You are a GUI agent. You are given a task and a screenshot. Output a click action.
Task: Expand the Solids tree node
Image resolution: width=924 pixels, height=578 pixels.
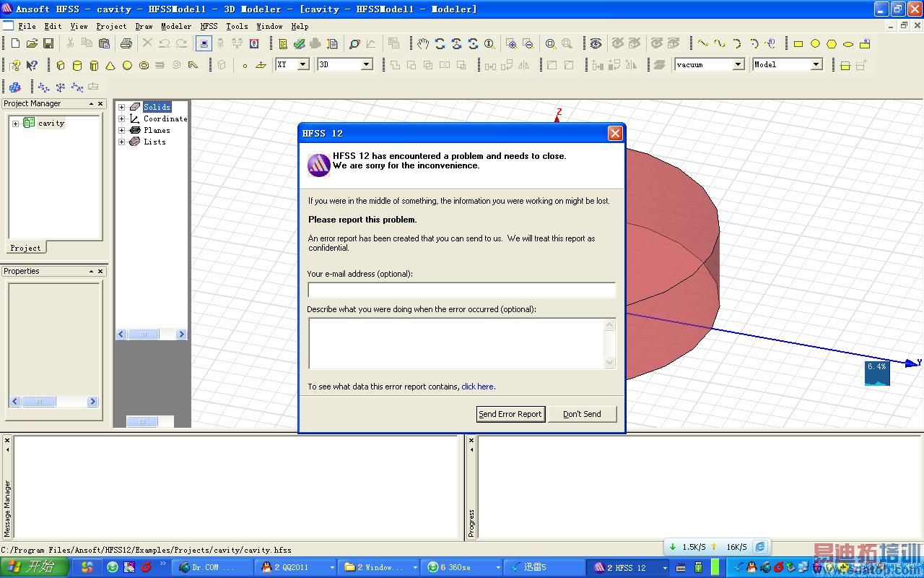pyautogui.click(x=122, y=107)
